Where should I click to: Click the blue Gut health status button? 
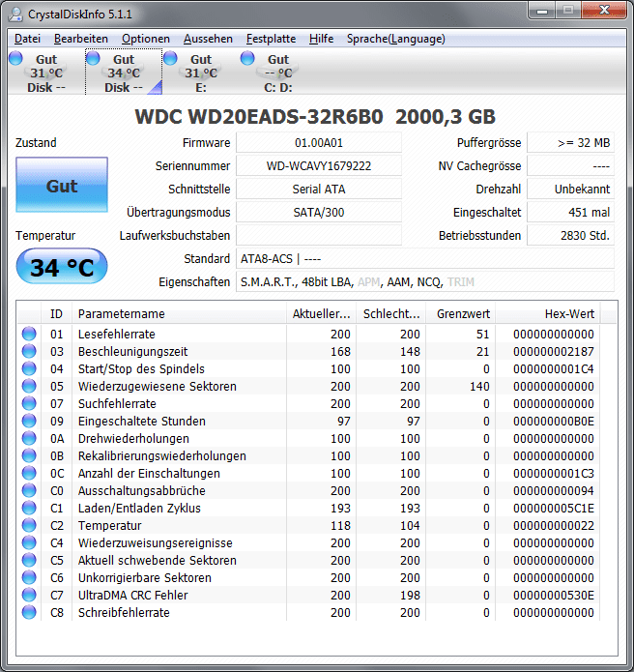tap(62, 185)
